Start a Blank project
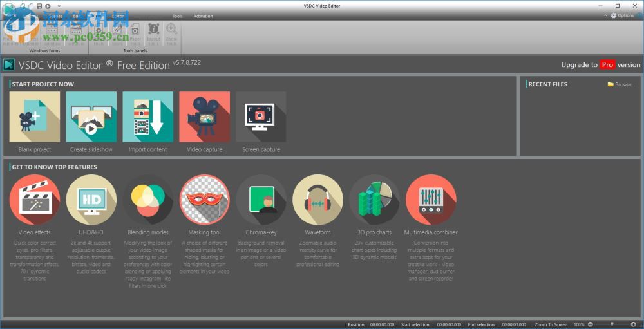Screen dimensions: 644x329 pyautogui.click(x=35, y=117)
